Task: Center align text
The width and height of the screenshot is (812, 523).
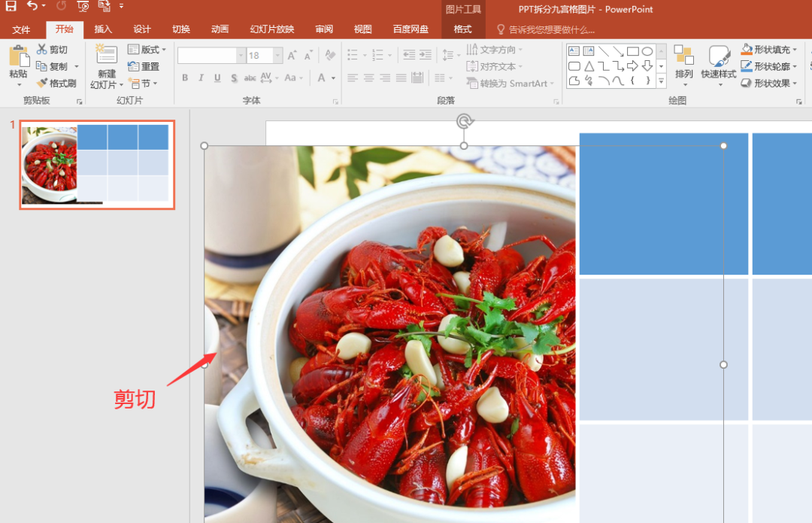Action: click(368, 78)
